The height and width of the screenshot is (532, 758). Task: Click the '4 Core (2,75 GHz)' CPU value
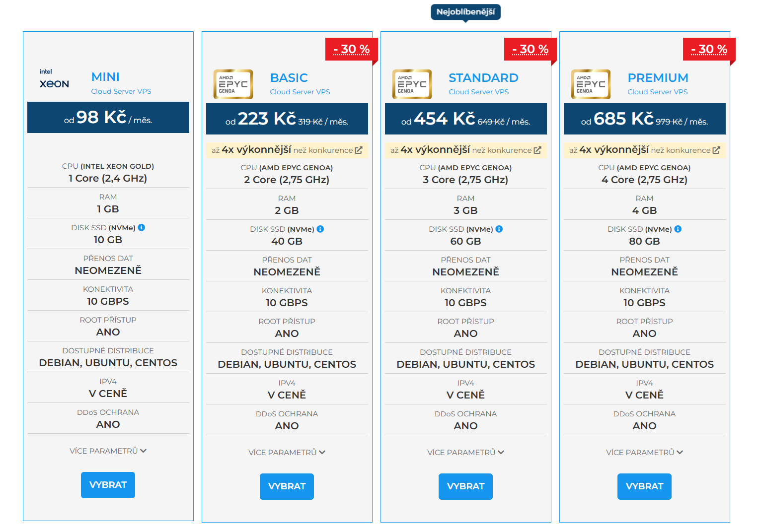644,180
